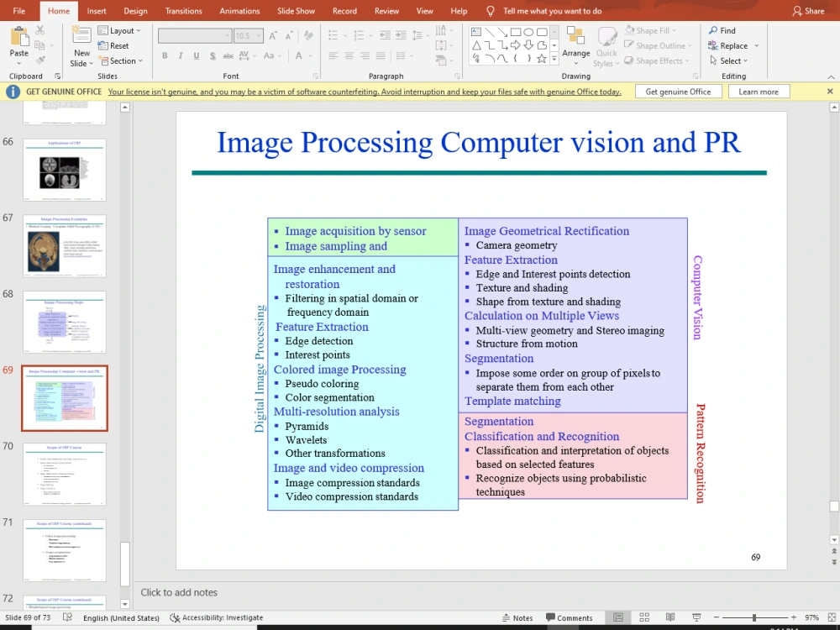Viewport: 840px width, 630px height.
Task: Justify the text
Action: click(x=381, y=55)
